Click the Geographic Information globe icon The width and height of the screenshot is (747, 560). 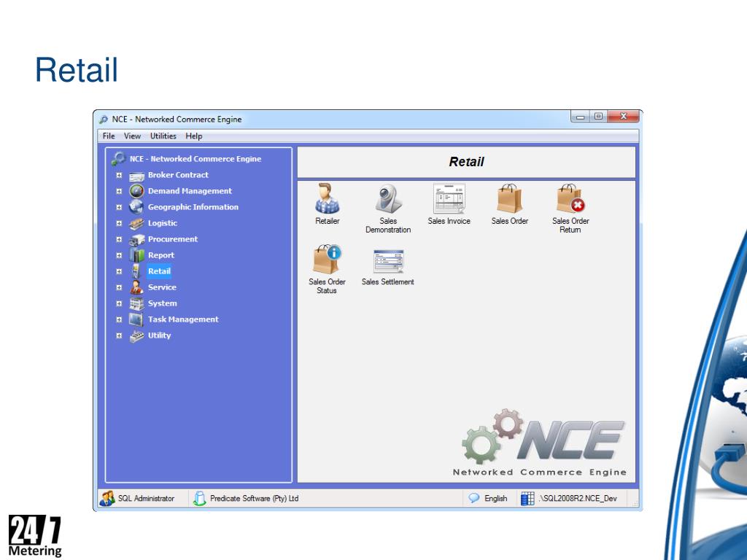136,206
